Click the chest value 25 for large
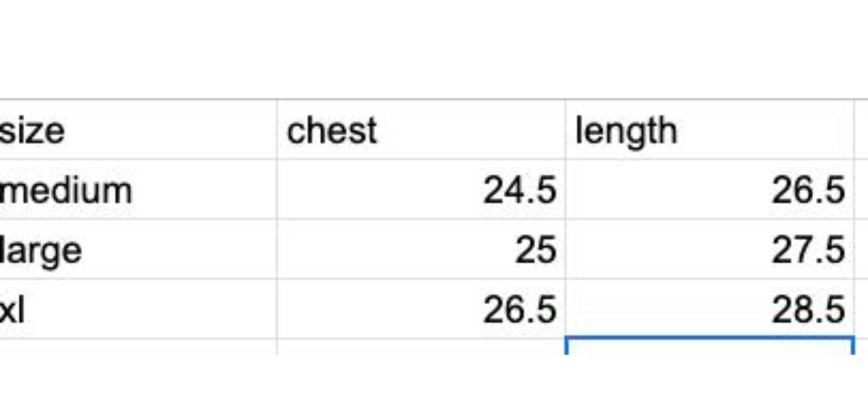Screen dimensions: 868x409 point(420,249)
